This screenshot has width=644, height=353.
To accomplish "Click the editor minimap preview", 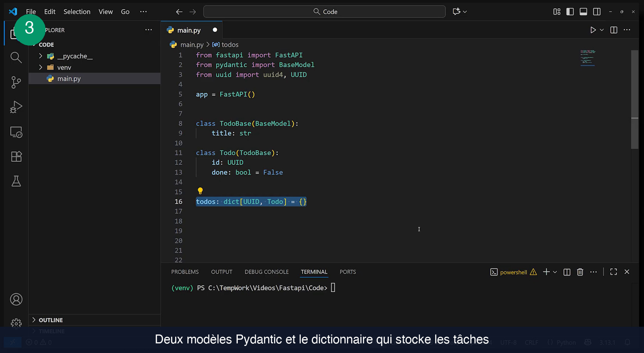I will tap(588, 58).
